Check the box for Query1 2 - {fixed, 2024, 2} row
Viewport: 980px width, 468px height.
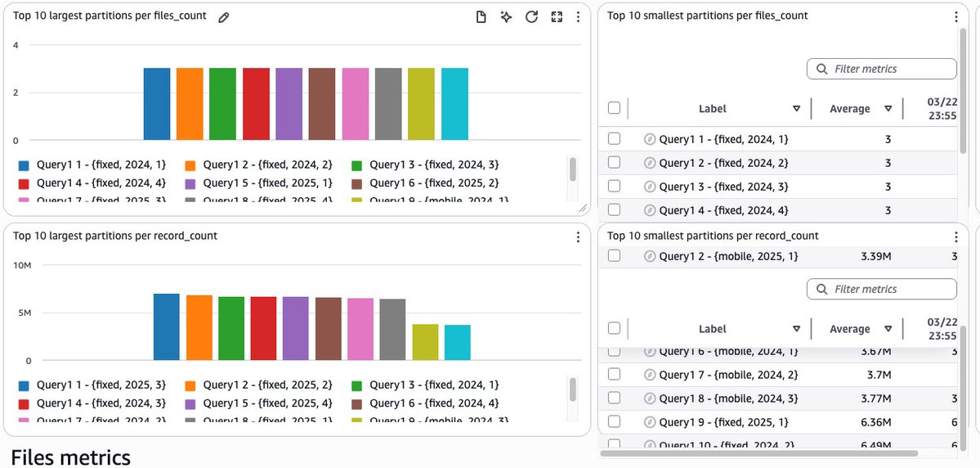(615, 162)
